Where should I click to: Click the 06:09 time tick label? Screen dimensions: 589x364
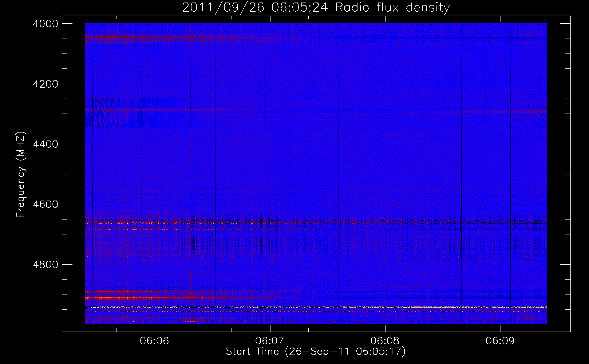pyautogui.click(x=500, y=341)
